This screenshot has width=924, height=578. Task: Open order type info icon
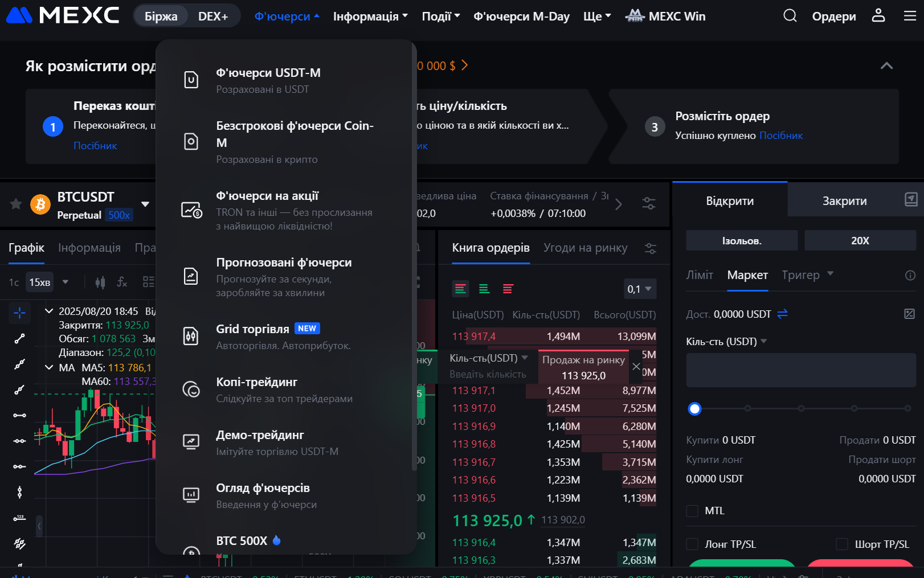coord(910,276)
